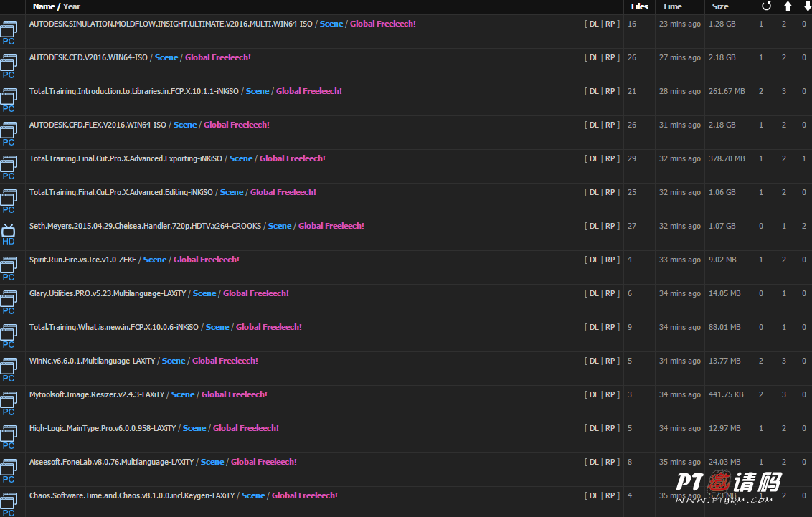Viewport: 812px width, 517px height.
Task: Click the "378.70 MB" size value
Action: point(727,158)
